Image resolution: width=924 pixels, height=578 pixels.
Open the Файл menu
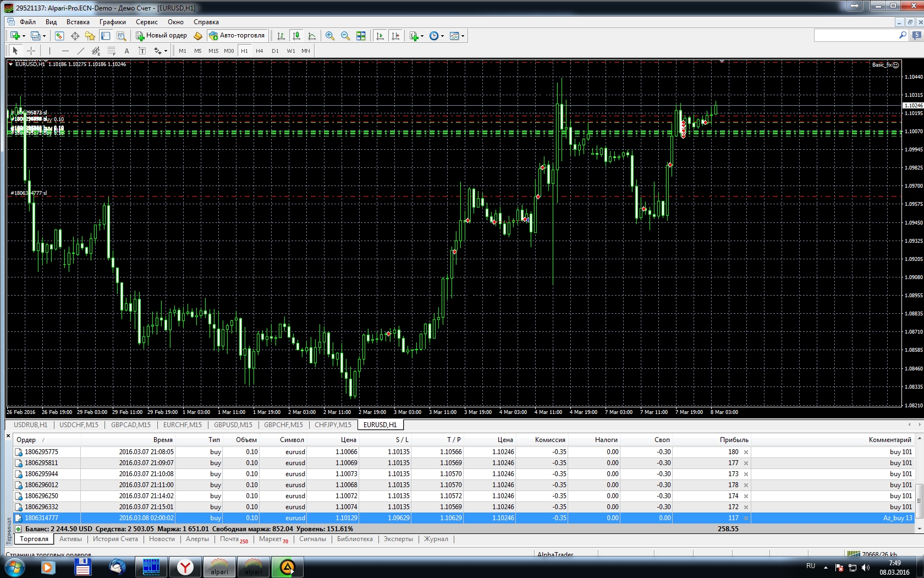[28, 22]
